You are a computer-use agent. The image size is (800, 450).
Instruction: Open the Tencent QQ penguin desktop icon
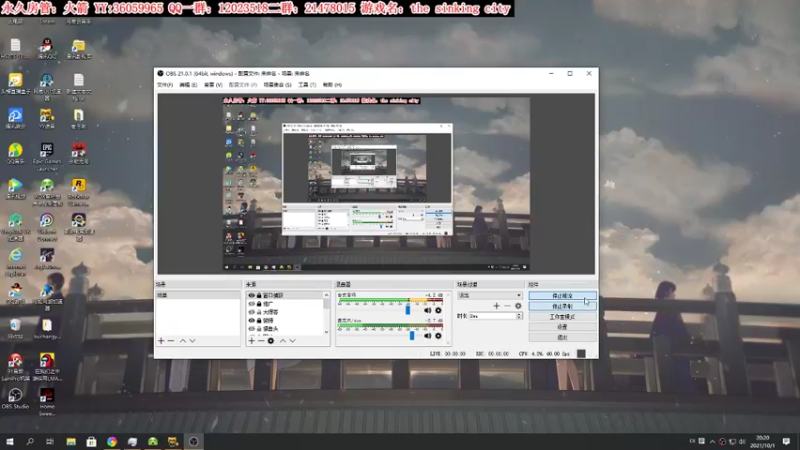point(47,48)
